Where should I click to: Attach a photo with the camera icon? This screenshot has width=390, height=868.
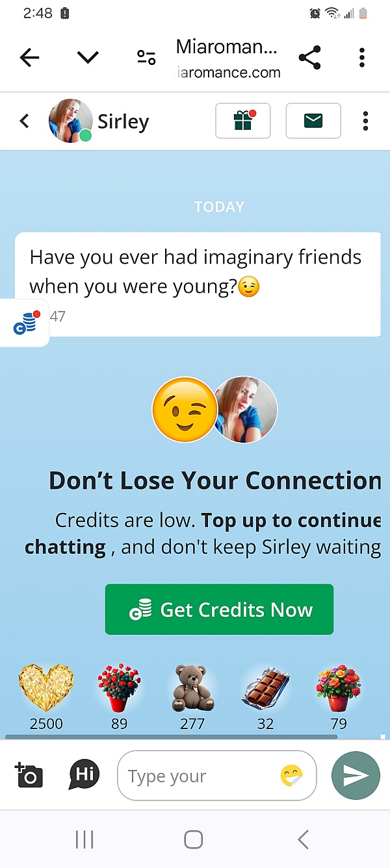[x=29, y=775]
